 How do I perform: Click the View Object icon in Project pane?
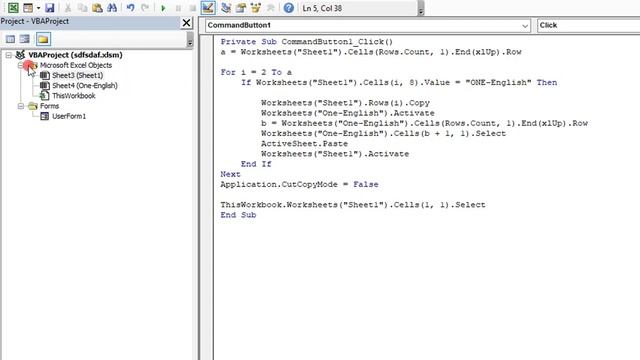25,39
